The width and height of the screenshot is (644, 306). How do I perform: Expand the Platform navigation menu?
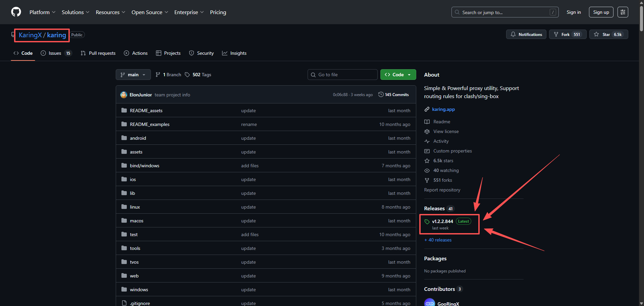point(42,12)
